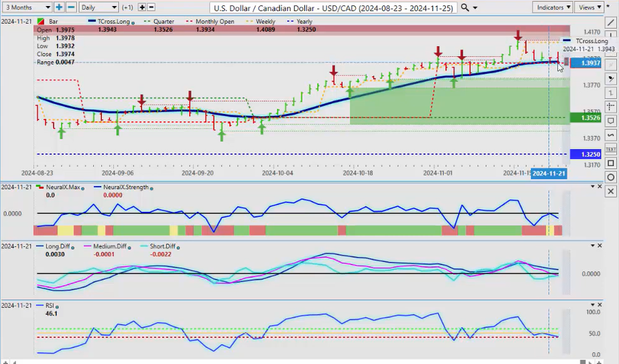Click the blue minus range button
Image resolution: width=619 pixels, height=364 pixels.
coord(70,7)
